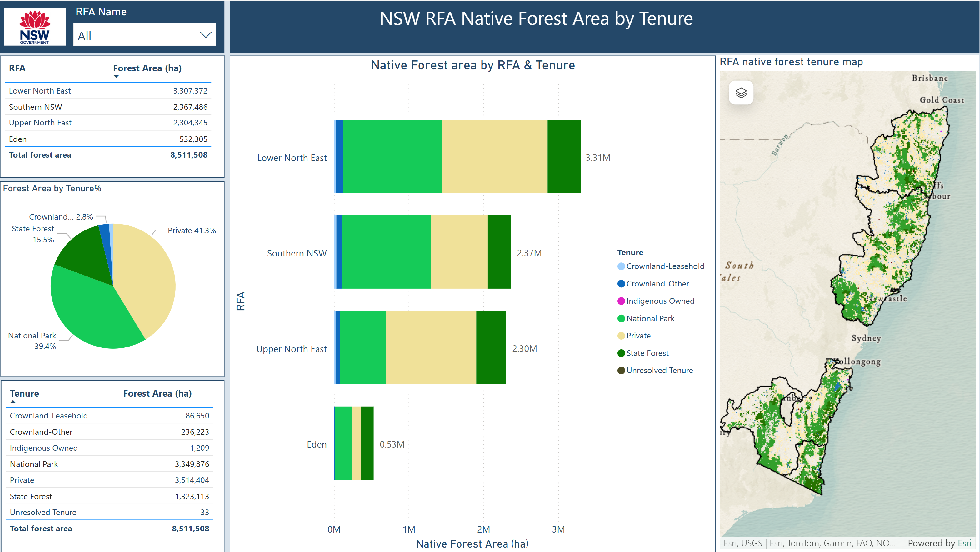Click National Park 39.4% pie label
The image size is (980, 552).
[x=32, y=341]
